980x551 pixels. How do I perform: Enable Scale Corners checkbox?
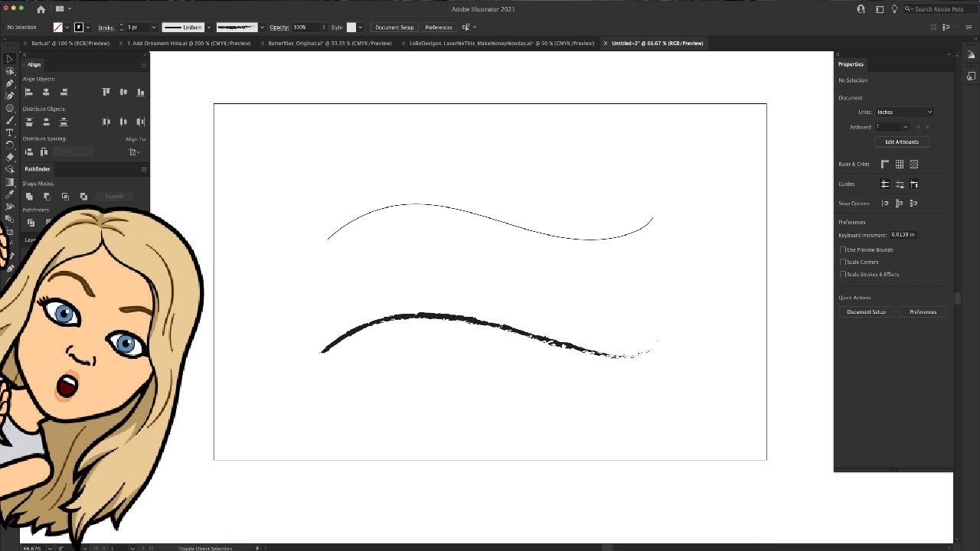click(843, 262)
